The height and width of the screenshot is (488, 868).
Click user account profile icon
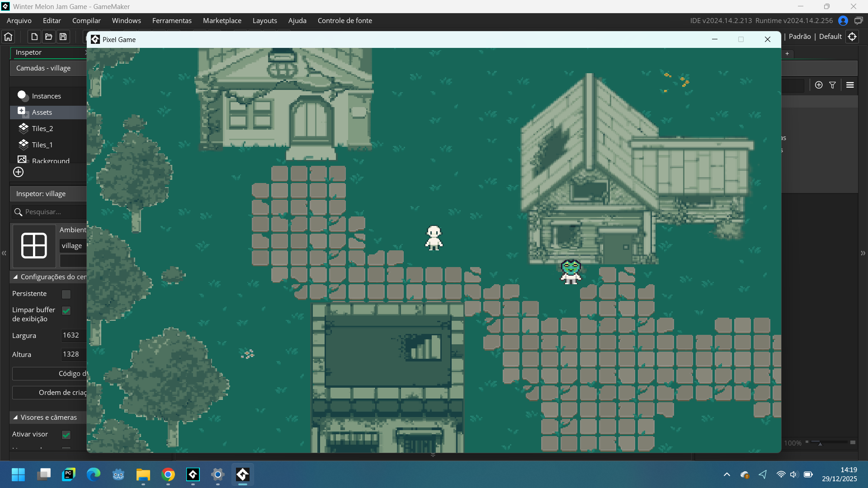click(843, 21)
